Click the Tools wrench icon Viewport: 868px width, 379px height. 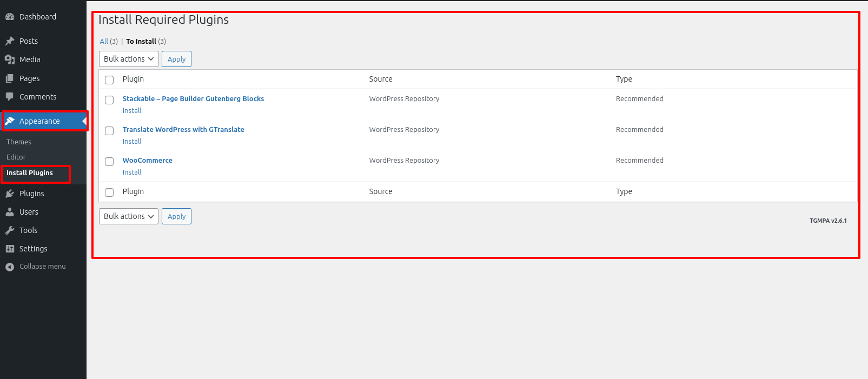coord(10,230)
